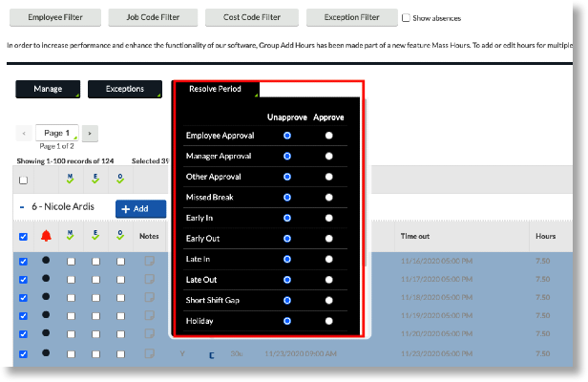Open the note icon in first row
This screenshot has width=588, height=382.
[x=148, y=261]
